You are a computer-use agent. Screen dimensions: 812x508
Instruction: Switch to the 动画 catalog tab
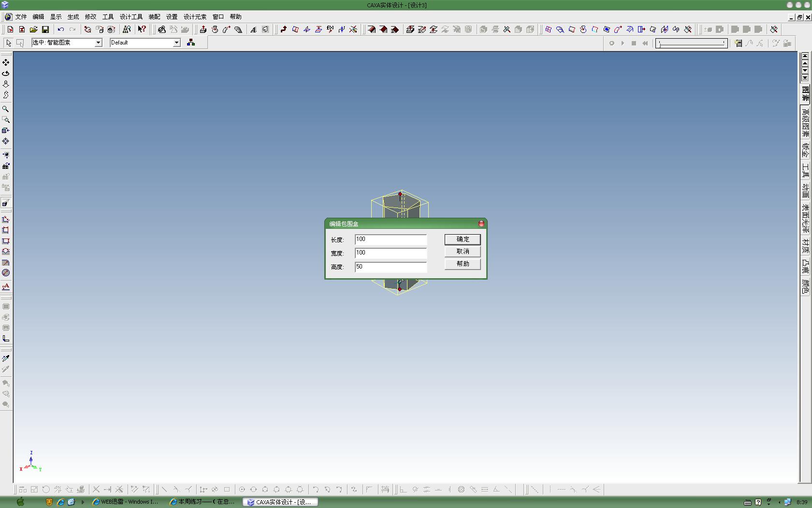click(x=805, y=191)
